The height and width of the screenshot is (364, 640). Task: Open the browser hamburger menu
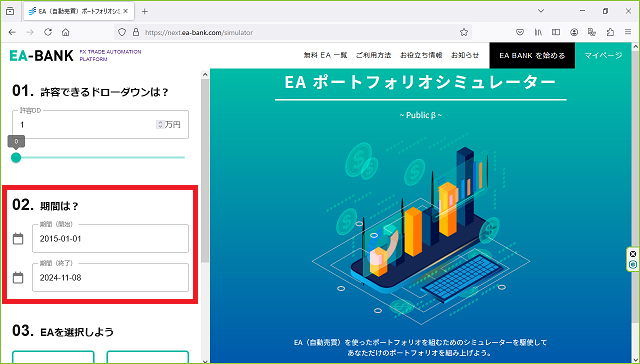[628, 32]
